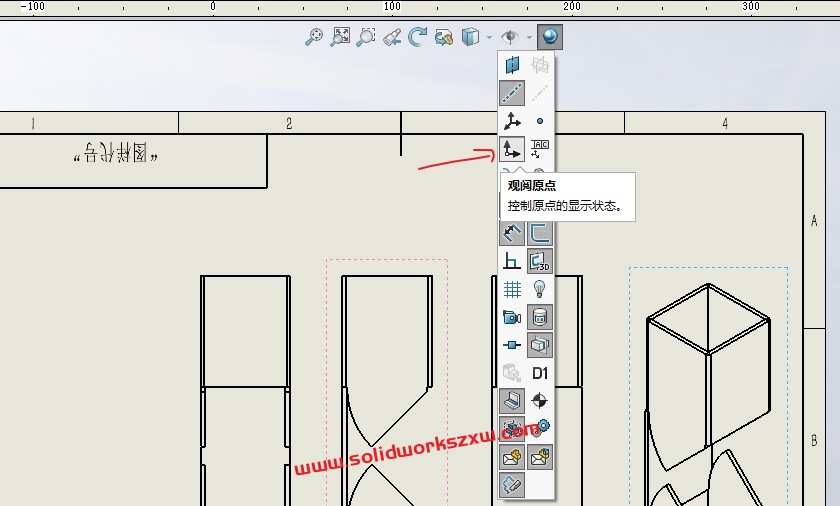Viewport: 840px width, 506px height.
Task: Toggle View Coordinate Systems visibility
Action: coord(512,121)
